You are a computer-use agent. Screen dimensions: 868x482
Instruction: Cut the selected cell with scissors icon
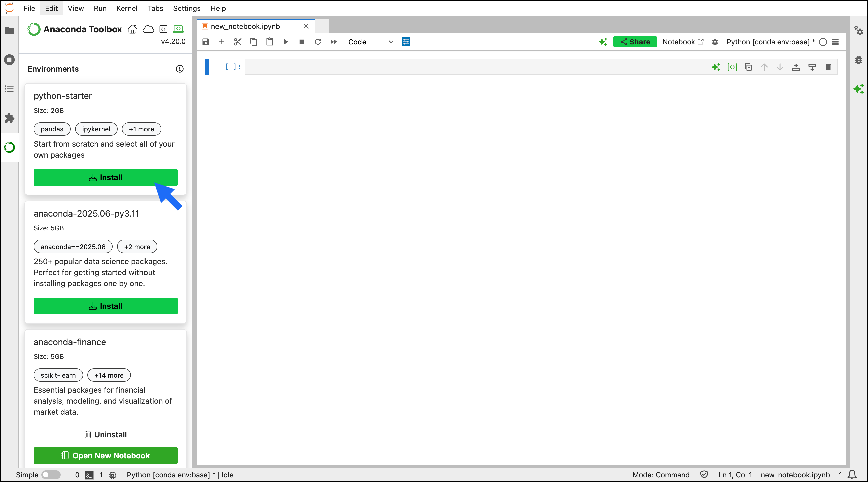point(238,42)
